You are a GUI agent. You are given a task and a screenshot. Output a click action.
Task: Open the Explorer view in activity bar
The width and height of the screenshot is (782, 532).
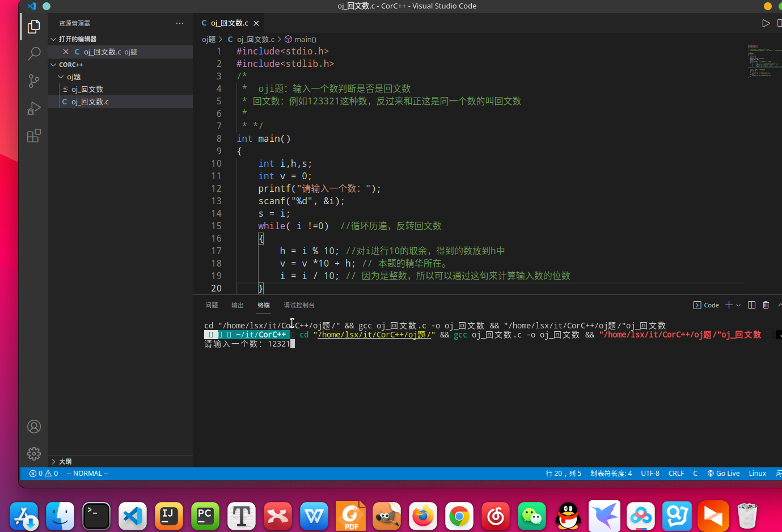34,26
